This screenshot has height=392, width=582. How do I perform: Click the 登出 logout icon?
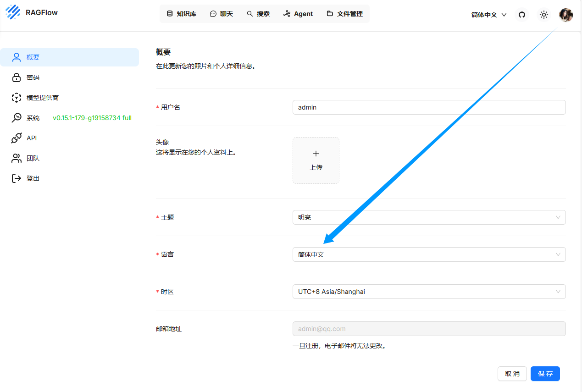click(17, 178)
